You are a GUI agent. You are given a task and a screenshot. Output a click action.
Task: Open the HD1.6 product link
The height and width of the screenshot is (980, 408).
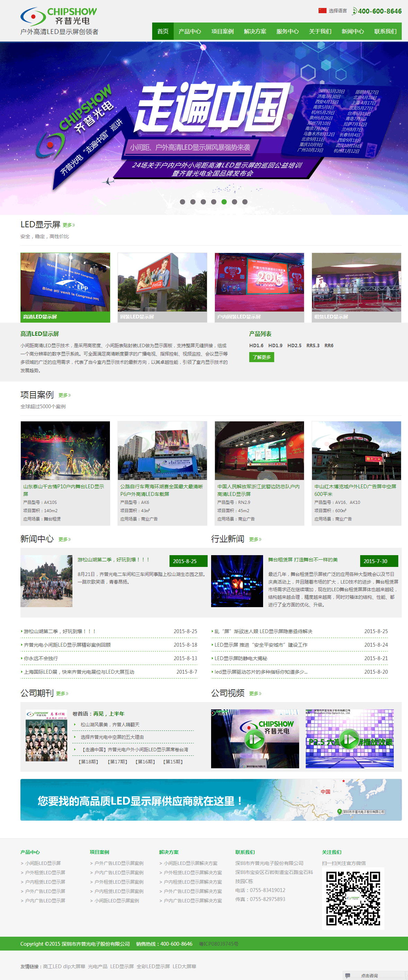[256, 345]
